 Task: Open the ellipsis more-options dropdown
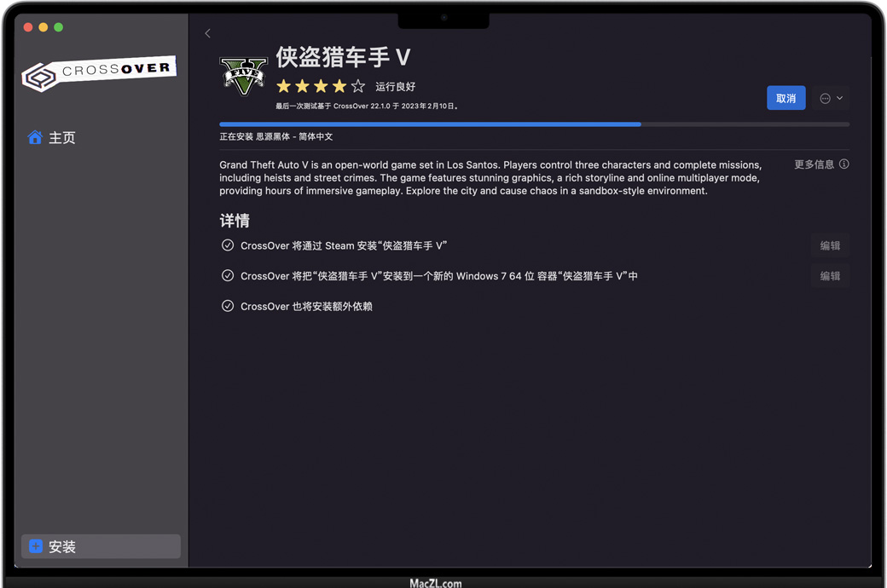coord(831,99)
